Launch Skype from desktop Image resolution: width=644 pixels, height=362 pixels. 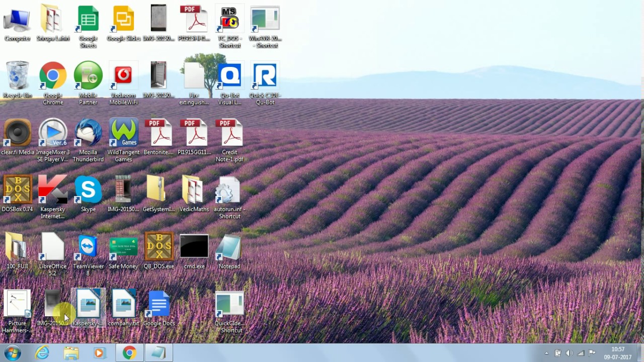(88, 194)
